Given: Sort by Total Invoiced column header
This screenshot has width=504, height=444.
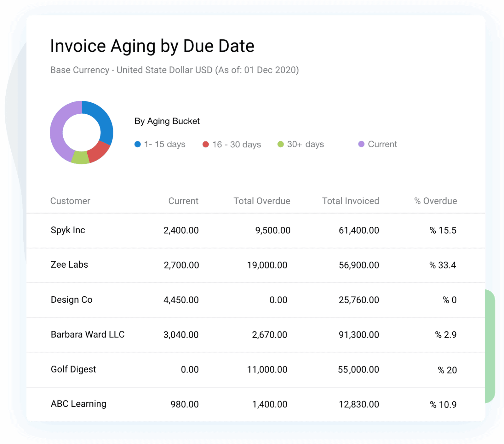Looking at the screenshot, I should click(350, 201).
